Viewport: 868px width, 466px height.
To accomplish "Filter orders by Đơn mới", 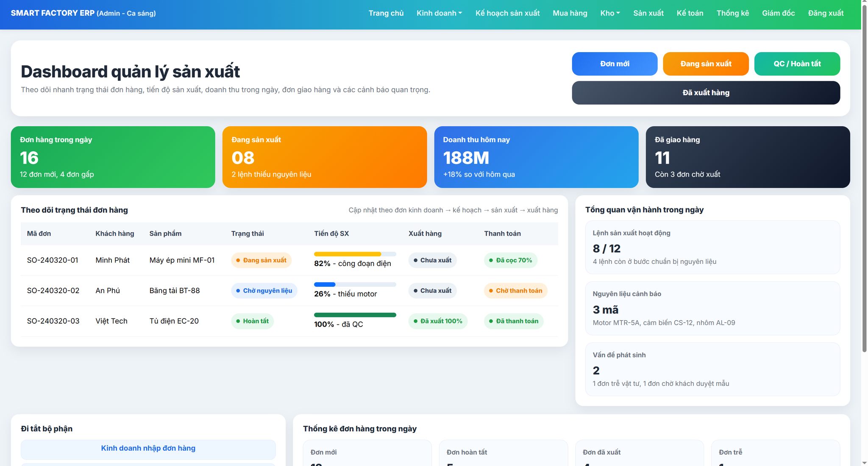I will (615, 64).
